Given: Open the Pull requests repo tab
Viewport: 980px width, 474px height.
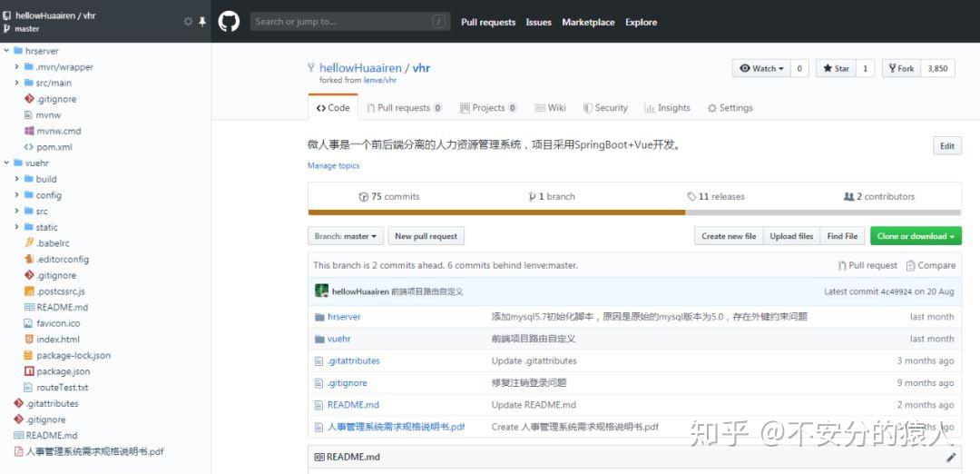Looking at the screenshot, I should [405, 107].
